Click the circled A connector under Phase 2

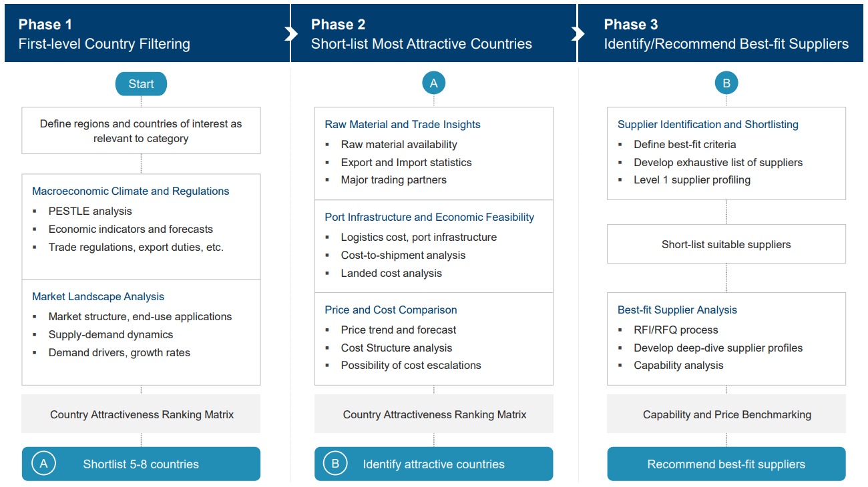point(433,83)
